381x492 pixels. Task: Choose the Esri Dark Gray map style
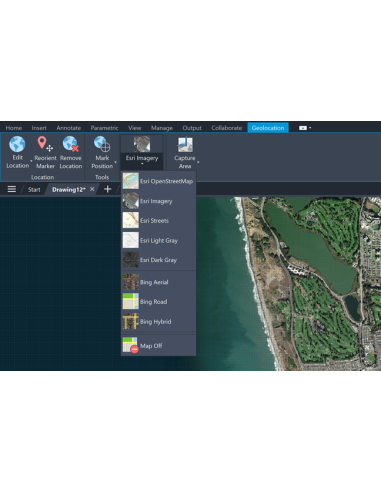(x=158, y=260)
